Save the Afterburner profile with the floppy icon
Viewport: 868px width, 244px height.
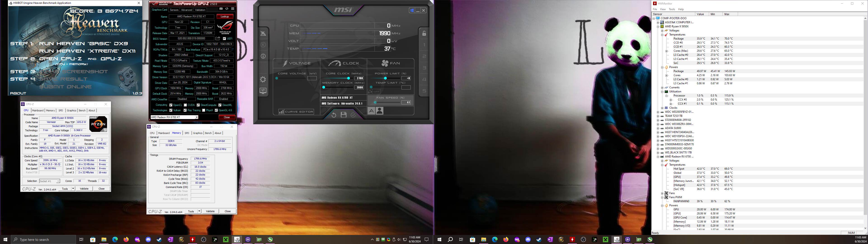tap(343, 115)
